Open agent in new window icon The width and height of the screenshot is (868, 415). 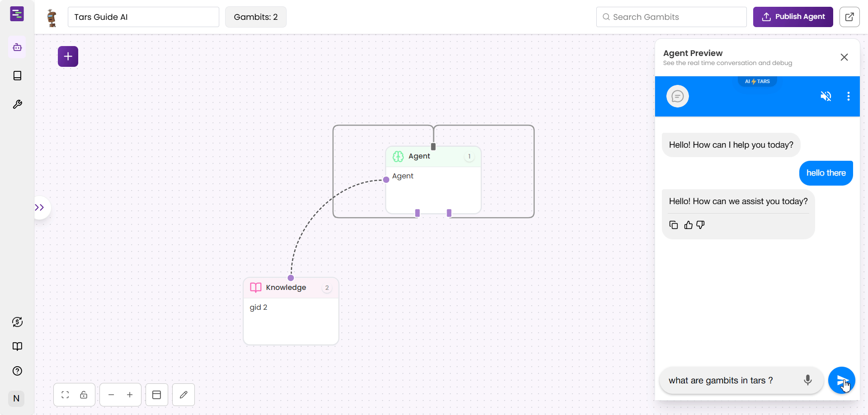849,17
